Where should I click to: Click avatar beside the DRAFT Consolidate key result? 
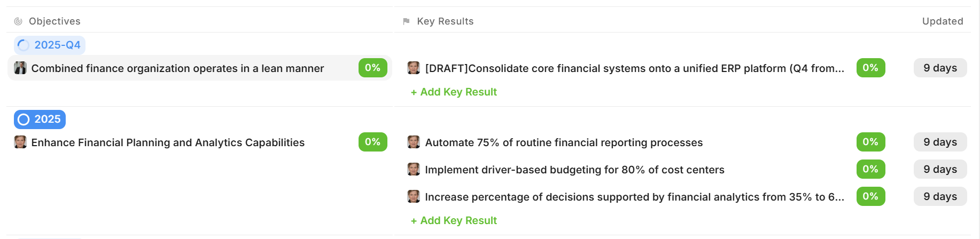coord(414,68)
